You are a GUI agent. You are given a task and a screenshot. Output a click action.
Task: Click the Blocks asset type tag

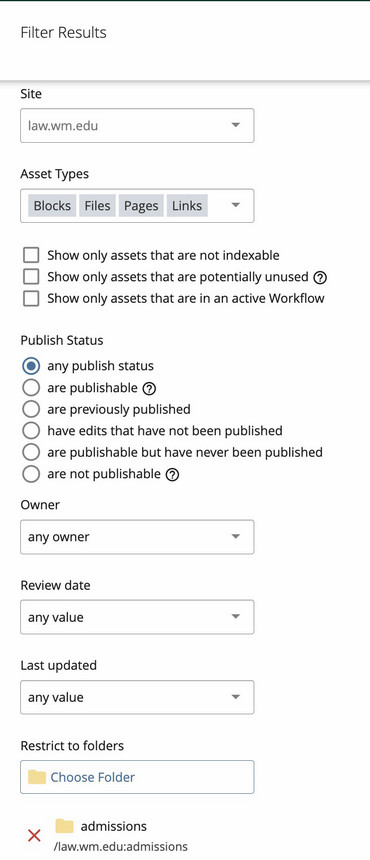click(x=52, y=206)
